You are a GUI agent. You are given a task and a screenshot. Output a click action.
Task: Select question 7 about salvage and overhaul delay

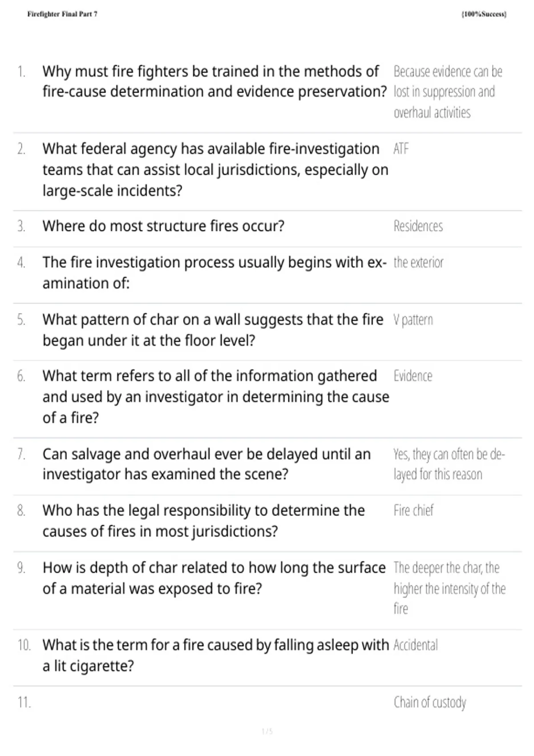tap(206, 464)
